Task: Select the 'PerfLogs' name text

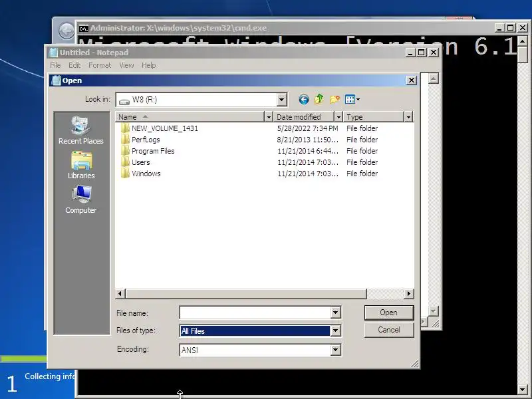Action: pyautogui.click(x=146, y=140)
